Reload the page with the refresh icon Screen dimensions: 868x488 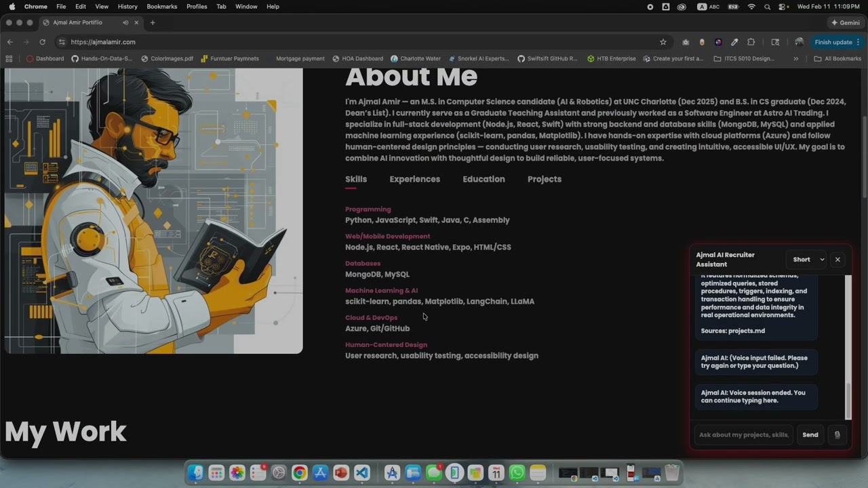[x=43, y=42]
